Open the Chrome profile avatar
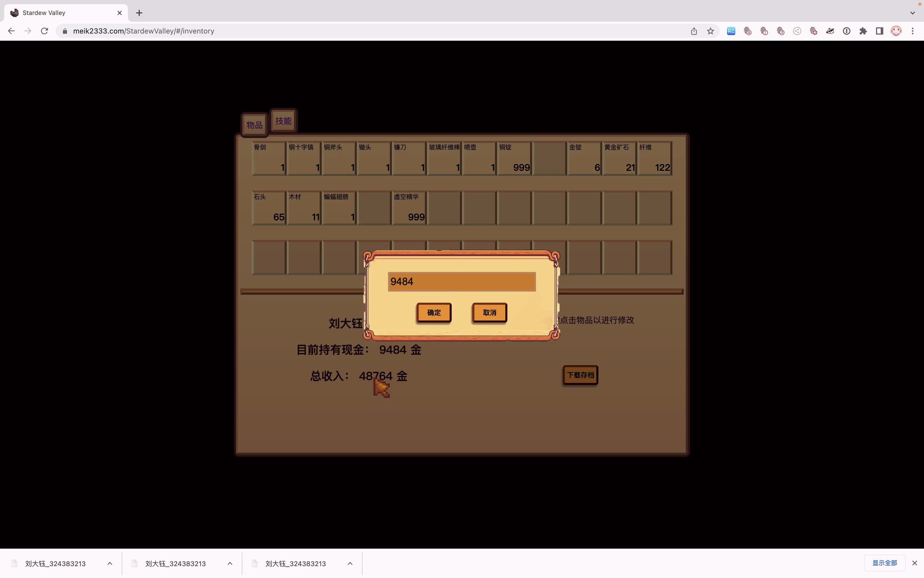Screen dimensions: 924x578 (896, 31)
